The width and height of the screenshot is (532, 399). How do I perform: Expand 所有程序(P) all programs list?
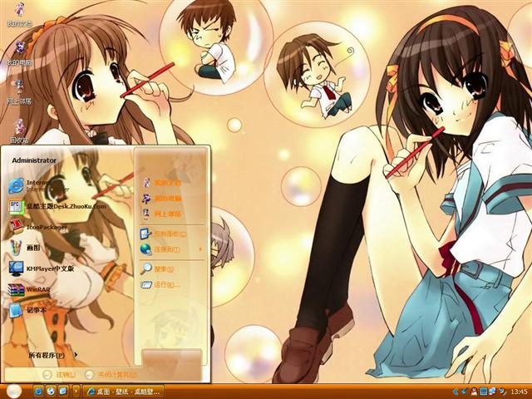tap(53, 355)
